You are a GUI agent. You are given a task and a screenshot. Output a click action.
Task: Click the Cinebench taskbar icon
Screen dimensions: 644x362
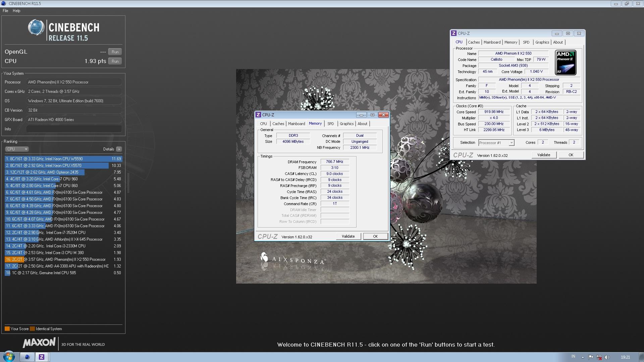point(27,357)
